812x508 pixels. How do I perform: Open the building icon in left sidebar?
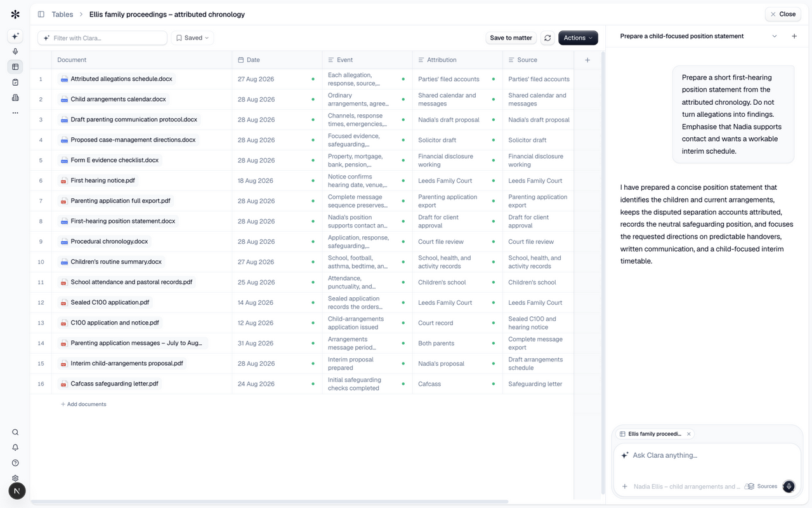click(15, 97)
